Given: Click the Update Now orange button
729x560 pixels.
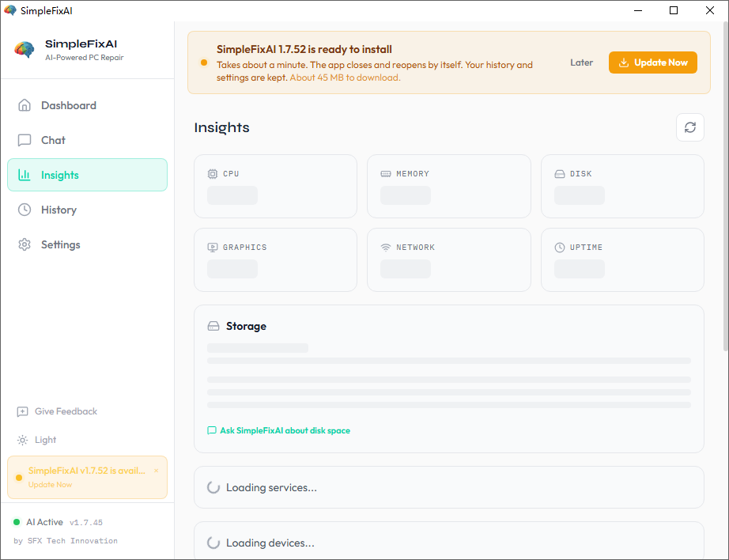Looking at the screenshot, I should [x=653, y=62].
